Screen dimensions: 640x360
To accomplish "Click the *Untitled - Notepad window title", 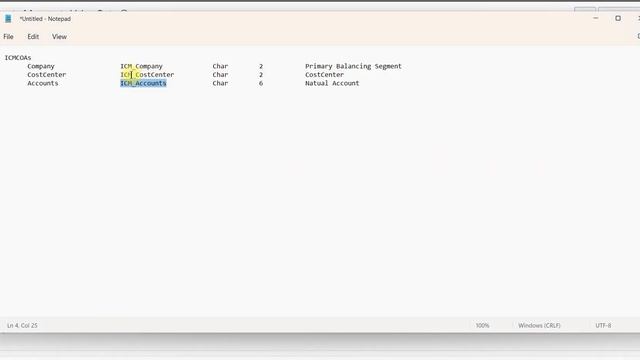I will pyautogui.click(x=45, y=19).
